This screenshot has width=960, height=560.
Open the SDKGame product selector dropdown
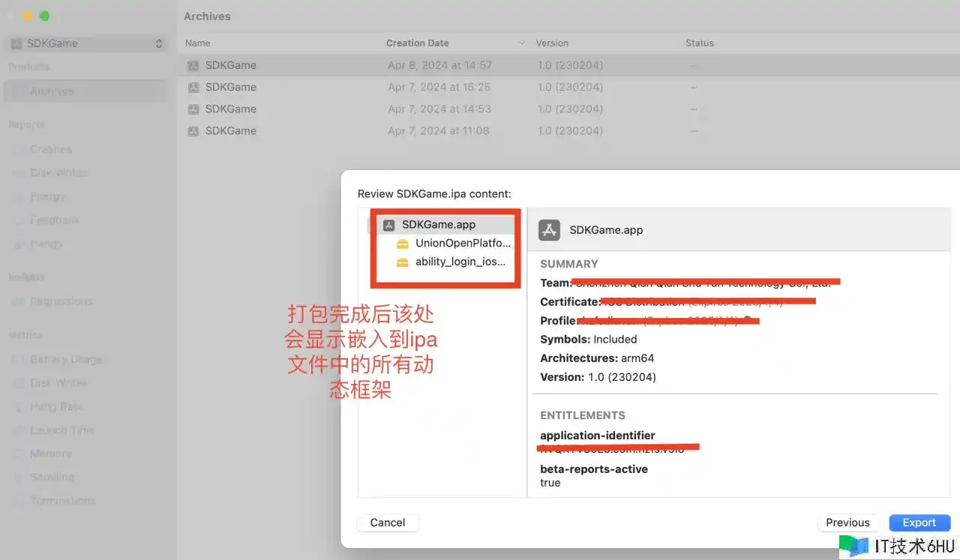click(x=86, y=43)
